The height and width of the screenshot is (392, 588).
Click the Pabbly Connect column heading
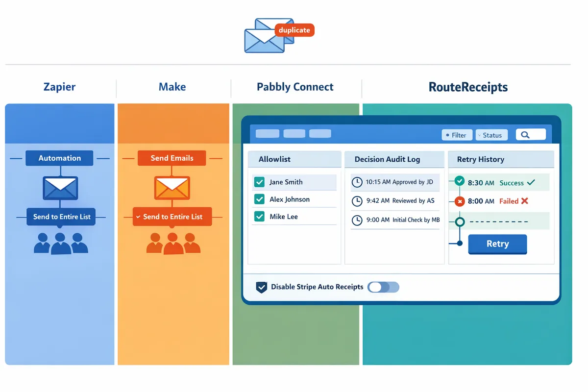(295, 87)
